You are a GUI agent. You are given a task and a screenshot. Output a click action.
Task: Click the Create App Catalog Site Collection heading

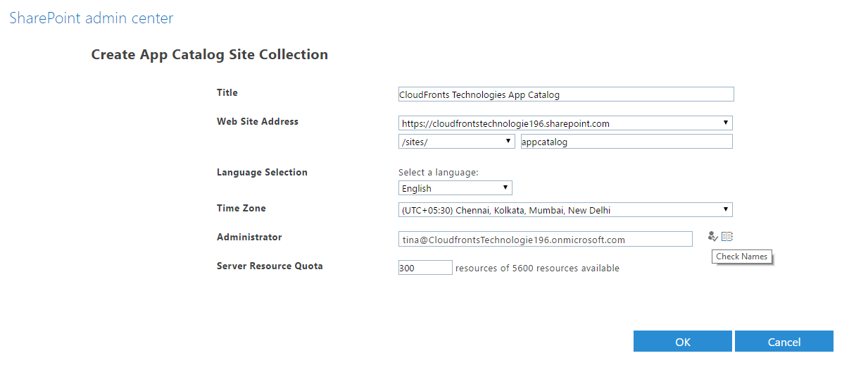210,54
